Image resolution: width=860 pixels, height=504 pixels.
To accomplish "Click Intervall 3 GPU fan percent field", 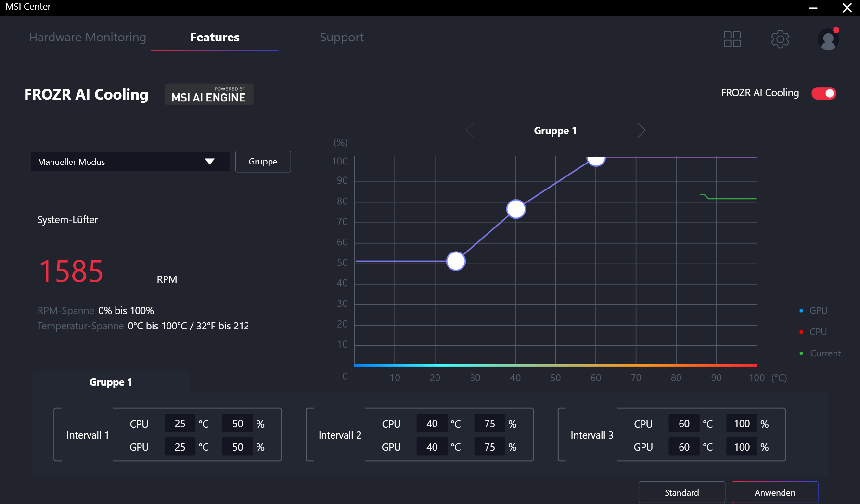I will coord(742,447).
